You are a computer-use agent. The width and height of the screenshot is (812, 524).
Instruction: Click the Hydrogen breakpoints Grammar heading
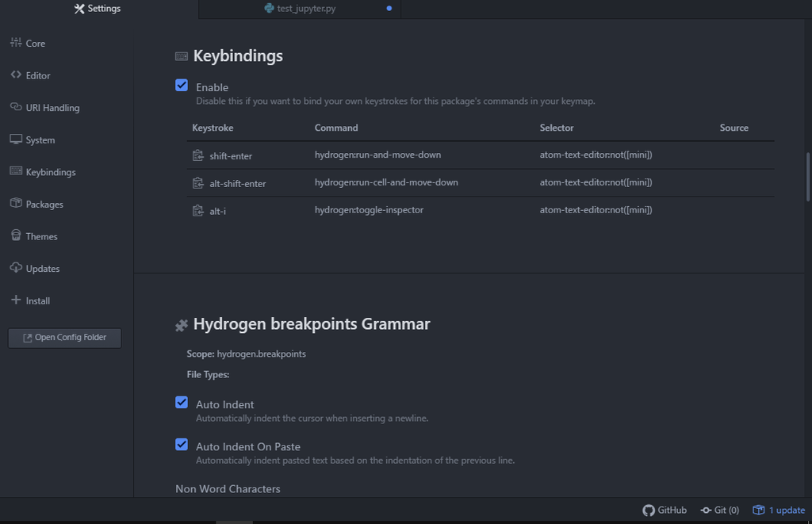point(312,324)
